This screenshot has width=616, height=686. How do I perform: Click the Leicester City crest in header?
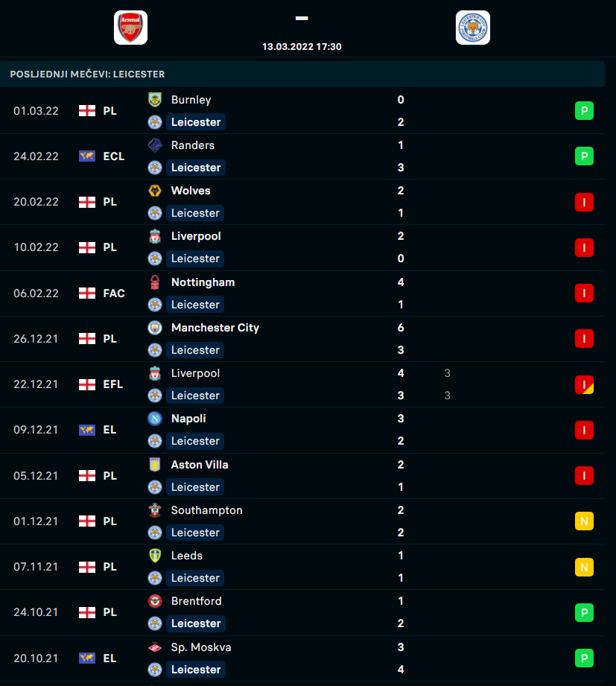pos(472,28)
